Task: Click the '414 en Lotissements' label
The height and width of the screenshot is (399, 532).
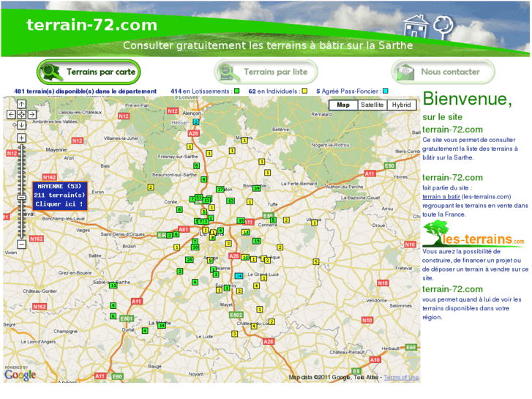Action: coord(200,92)
